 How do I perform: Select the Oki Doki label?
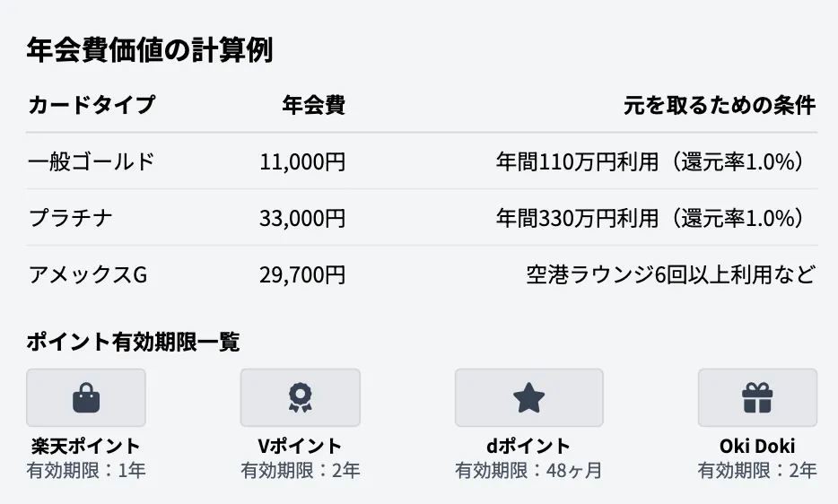757,446
